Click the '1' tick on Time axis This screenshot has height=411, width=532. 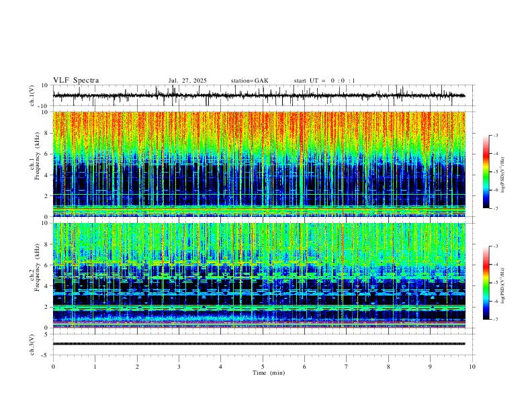click(95, 367)
